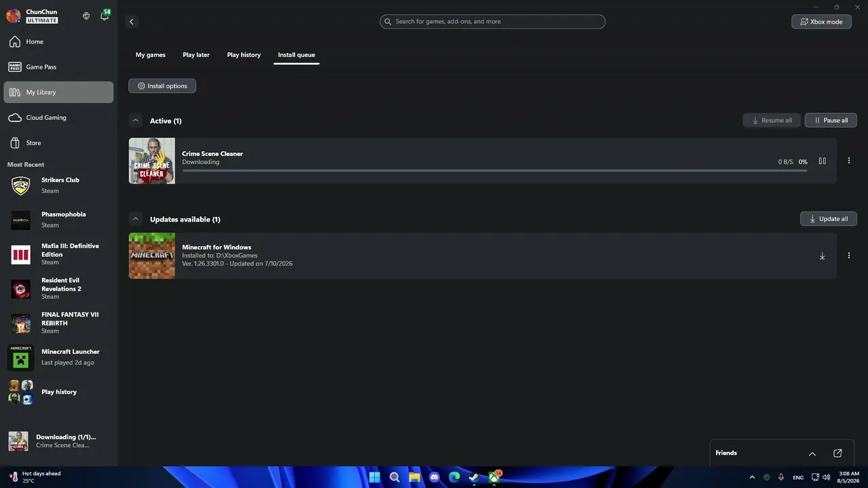Open Cloud Gaming in the sidebar
868x488 pixels.
pyautogui.click(x=58, y=117)
